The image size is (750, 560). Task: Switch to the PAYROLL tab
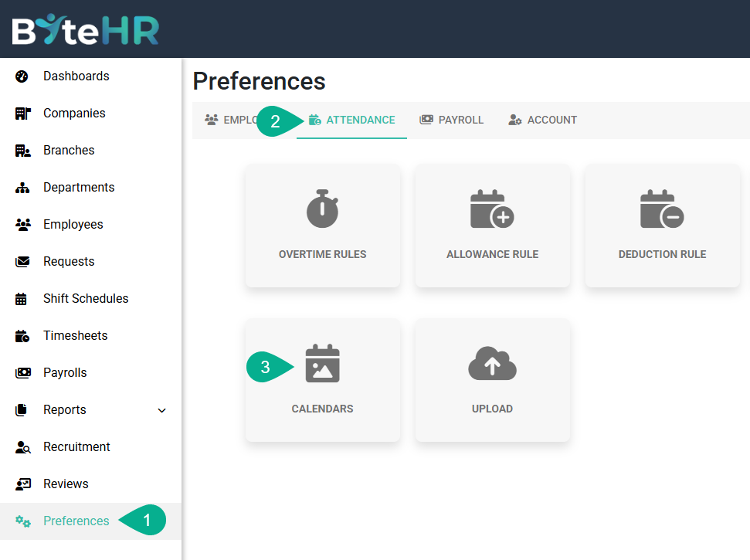tap(451, 120)
